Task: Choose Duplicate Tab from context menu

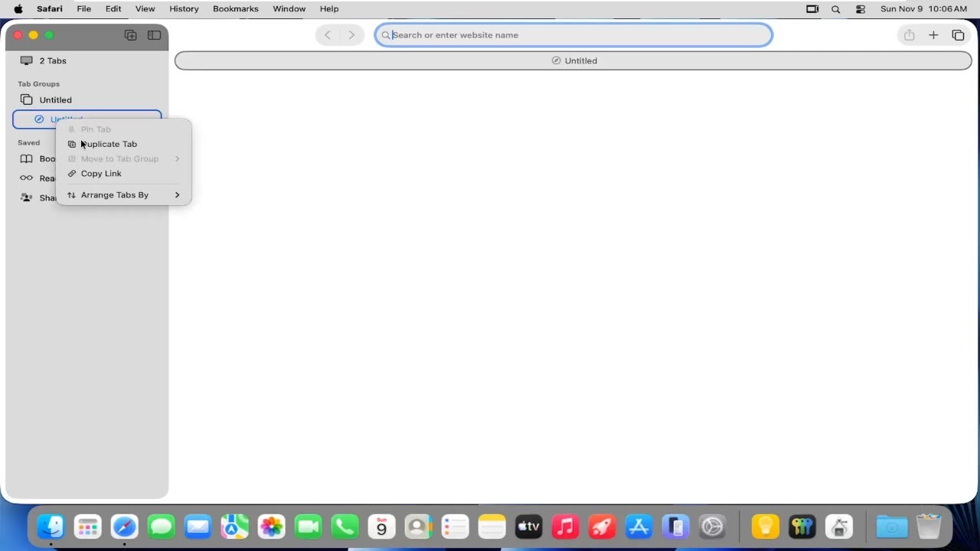Action: click(123, 144)
